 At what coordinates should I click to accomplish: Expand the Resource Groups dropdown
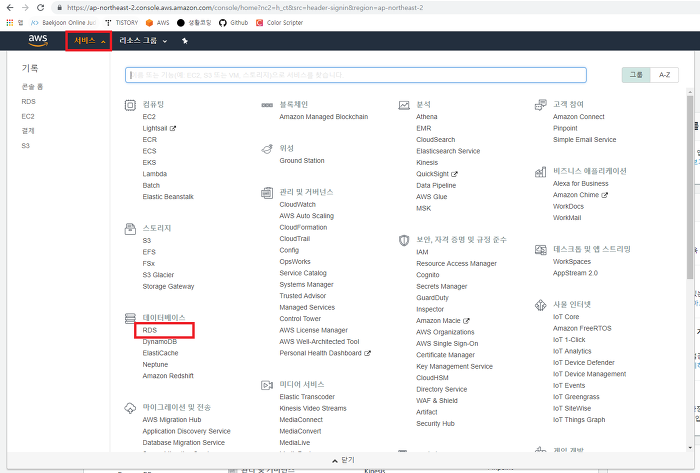pos(143,41)
